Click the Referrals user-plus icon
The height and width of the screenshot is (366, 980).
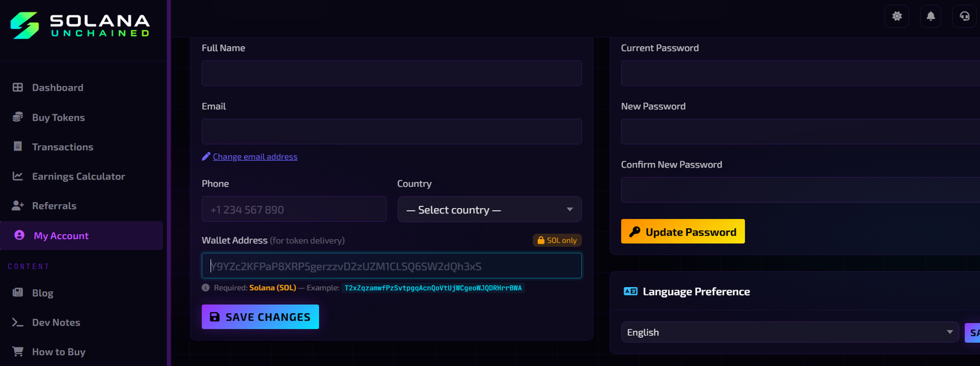(18, 206)
